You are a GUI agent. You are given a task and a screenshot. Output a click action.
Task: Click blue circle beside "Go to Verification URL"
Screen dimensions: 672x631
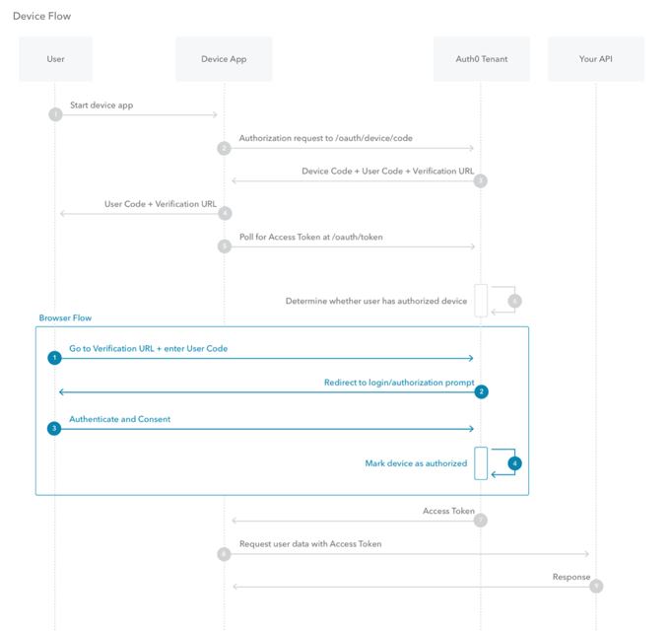click(x=54, y=358)
